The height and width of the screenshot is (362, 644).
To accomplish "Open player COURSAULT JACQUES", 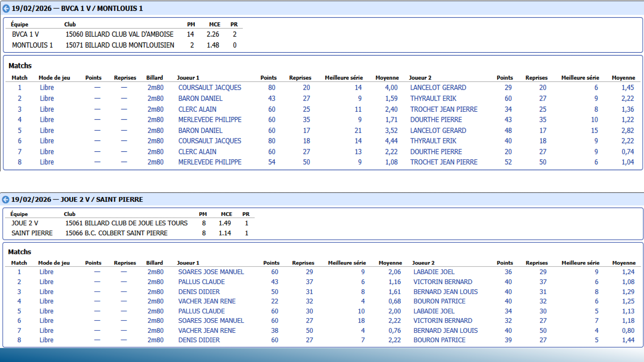I will coord(210,87).
